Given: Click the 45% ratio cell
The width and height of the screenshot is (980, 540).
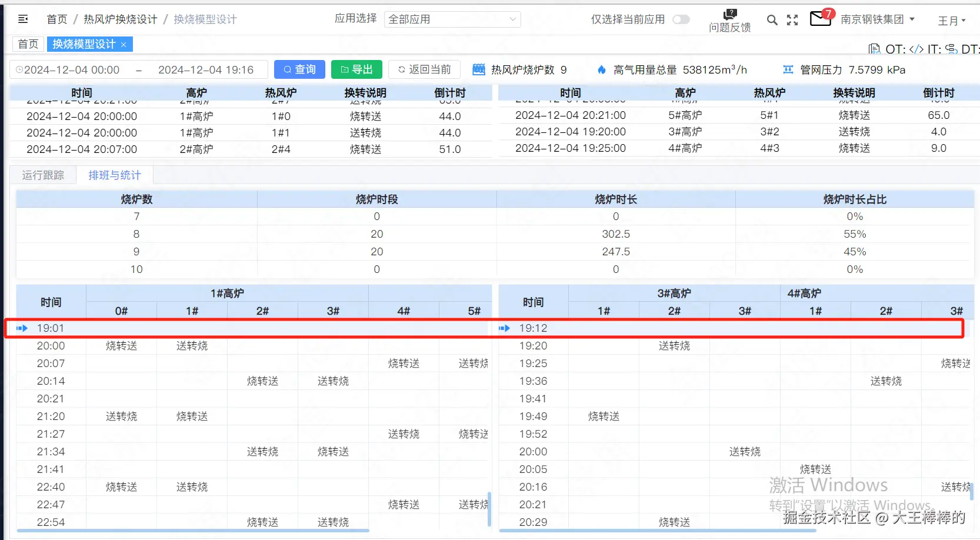Looking at the screenshot, I should [x=855, y=252].
